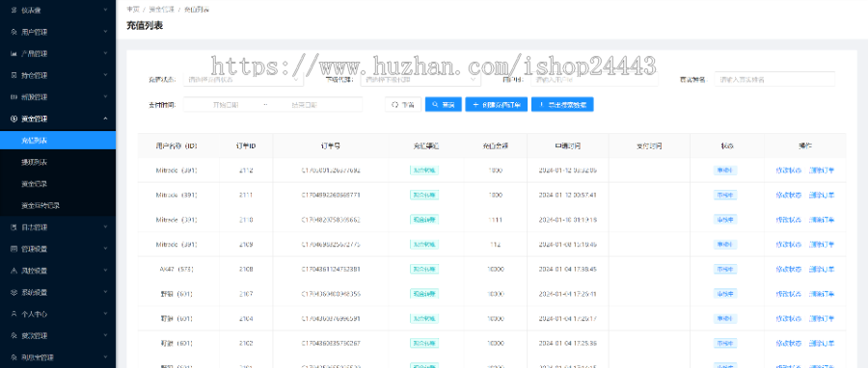The height and width of the screenshot is (368, 868).
Task: Delete order with ID 2108
Action: (822, 269)
